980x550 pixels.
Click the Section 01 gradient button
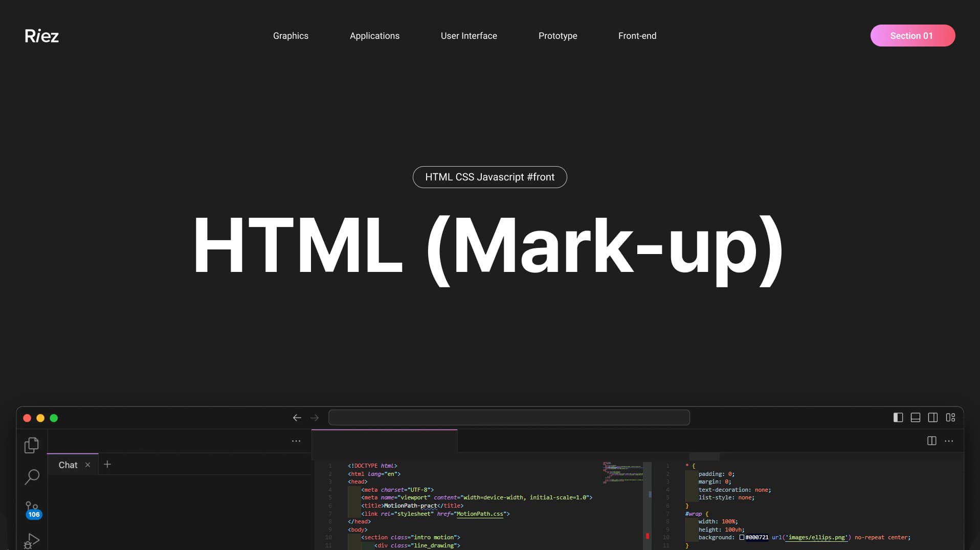(912, 36)
